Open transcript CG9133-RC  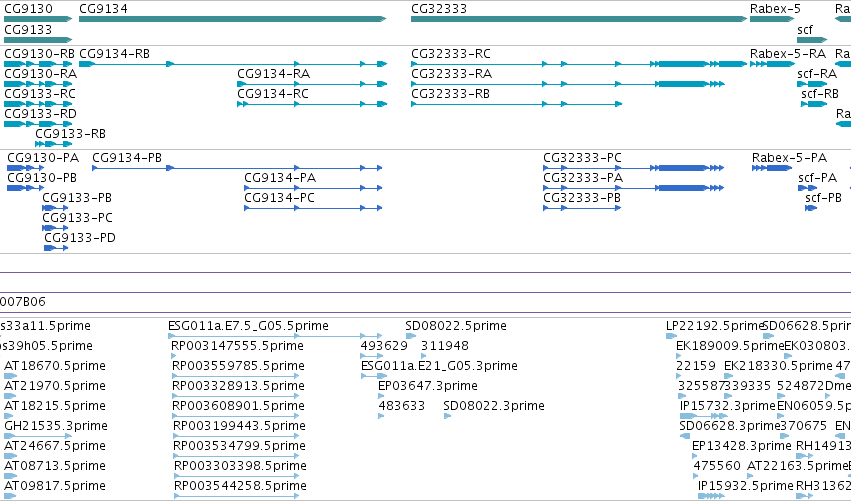click(40, 94)
